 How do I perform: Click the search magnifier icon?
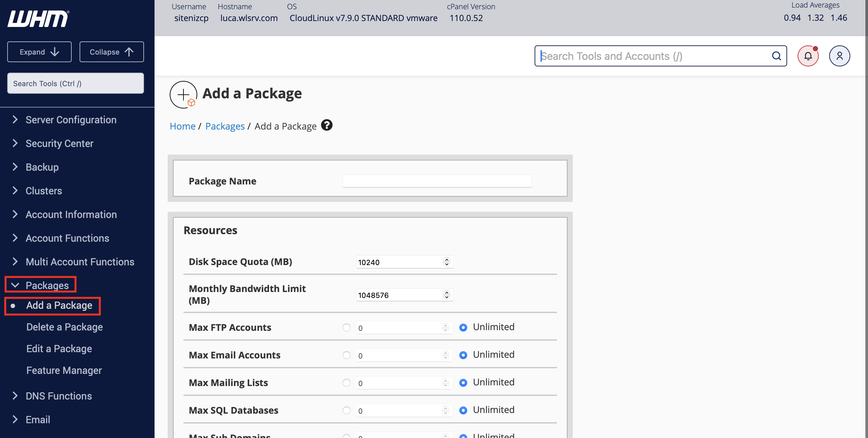[x=776, y=56]
